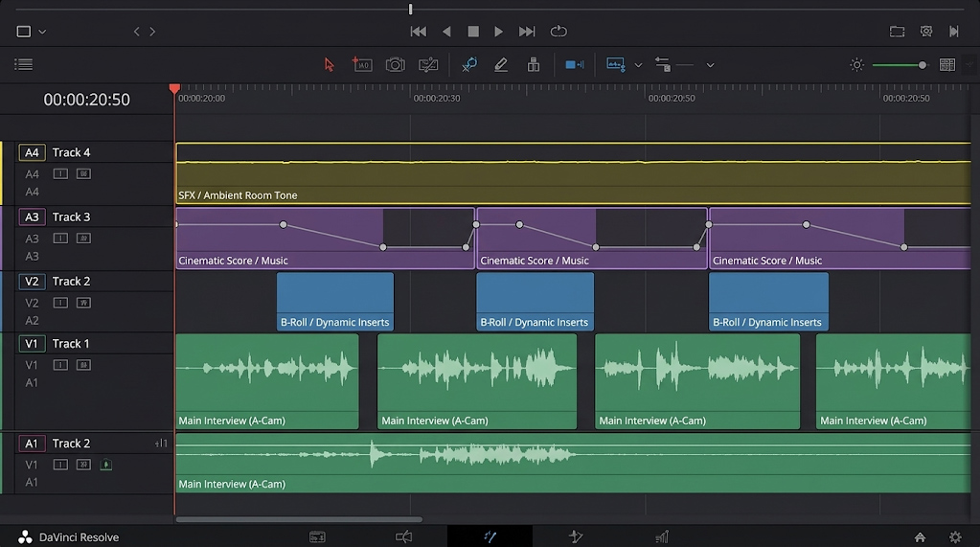This screenshot has height=547, width=980.
Task: Jump to last frame button
Action: 527,32
